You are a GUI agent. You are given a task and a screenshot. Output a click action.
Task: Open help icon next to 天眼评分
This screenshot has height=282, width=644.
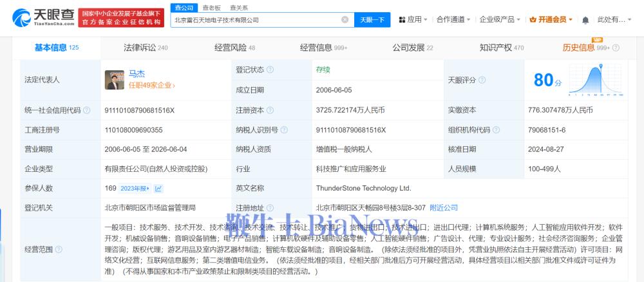[x=482, y=80]
